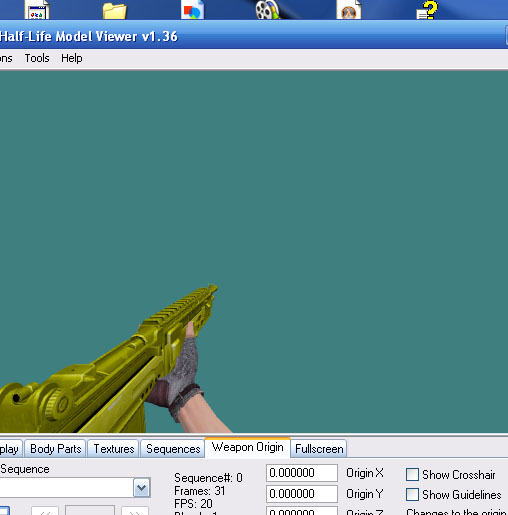This screenshot has height=515, width=508.
Task: Click the orange face document desktop icon
Action: click(349, 10)
